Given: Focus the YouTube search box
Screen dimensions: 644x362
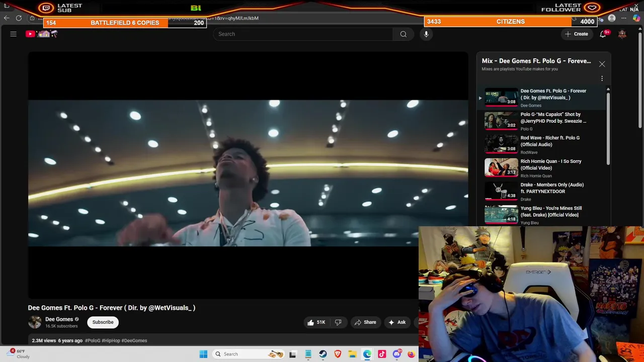Looking at the screenshot, I should click(303, 34).
